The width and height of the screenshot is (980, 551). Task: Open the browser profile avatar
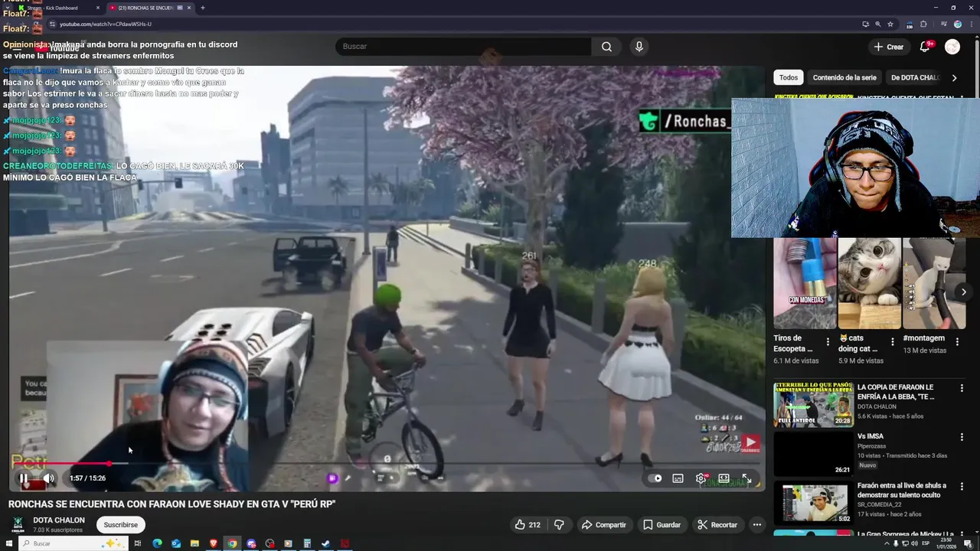click(958, 24)
